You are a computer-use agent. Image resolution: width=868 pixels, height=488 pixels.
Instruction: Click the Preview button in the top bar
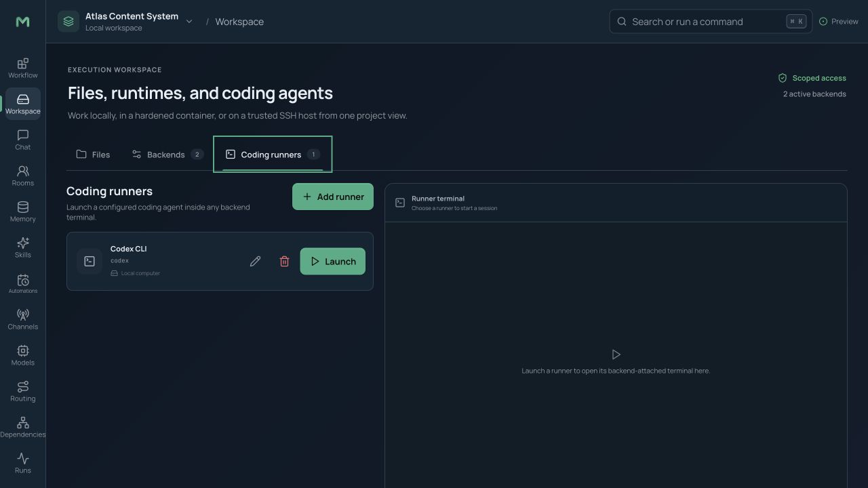click(x=839, y=22)
